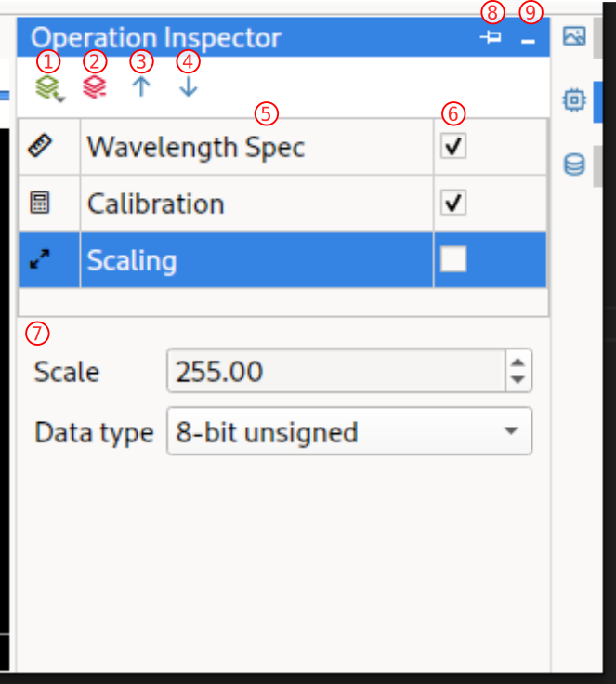Move the selected operation up with the arrow
The width and height of the screenshot is (616, 684).
pos(141,87)
